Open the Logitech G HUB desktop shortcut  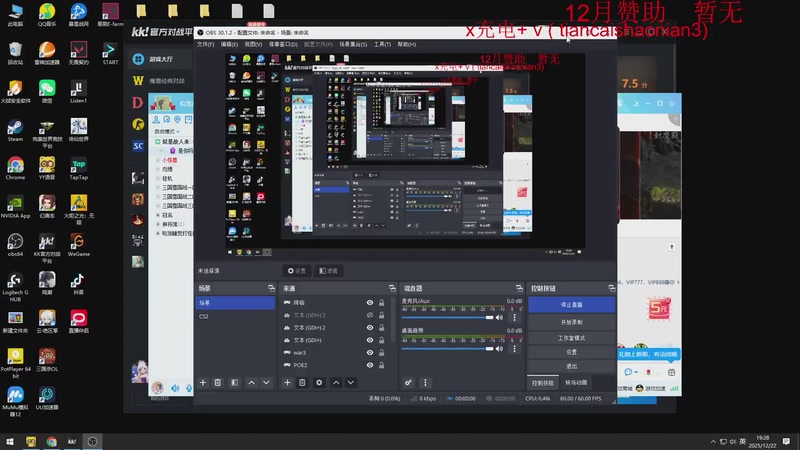pos(15,287)
